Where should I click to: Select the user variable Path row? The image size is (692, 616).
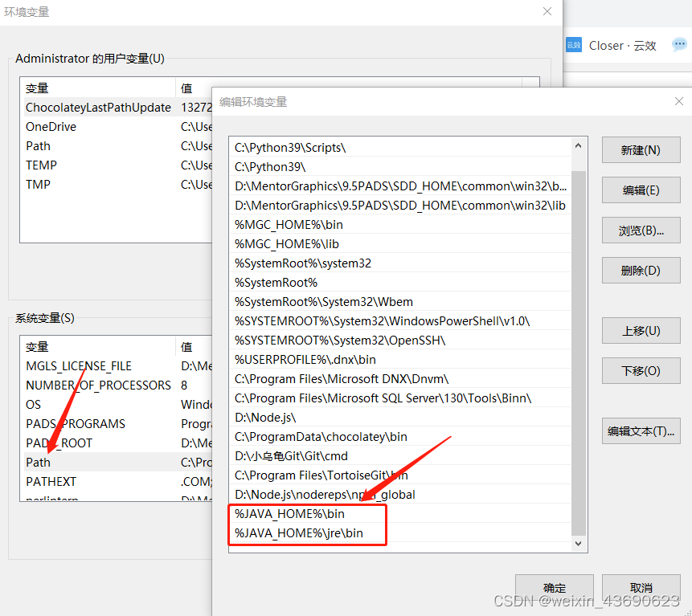coord(118,146)
